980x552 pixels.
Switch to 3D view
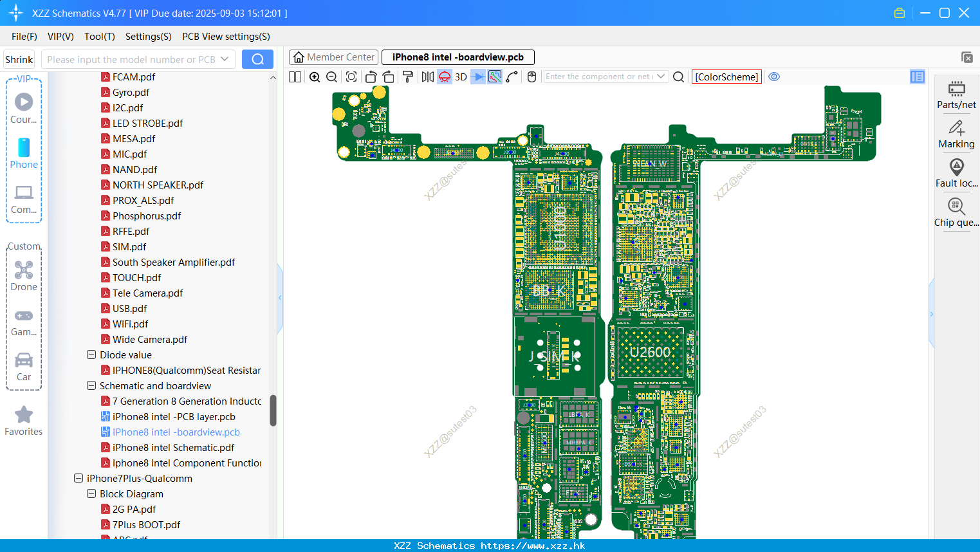[461, 77]
